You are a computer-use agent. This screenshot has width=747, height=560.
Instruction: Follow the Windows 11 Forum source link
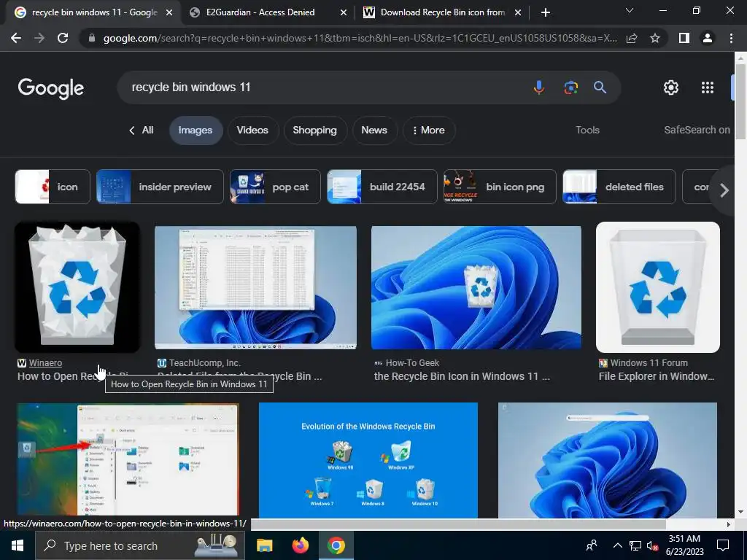(649, 363)
